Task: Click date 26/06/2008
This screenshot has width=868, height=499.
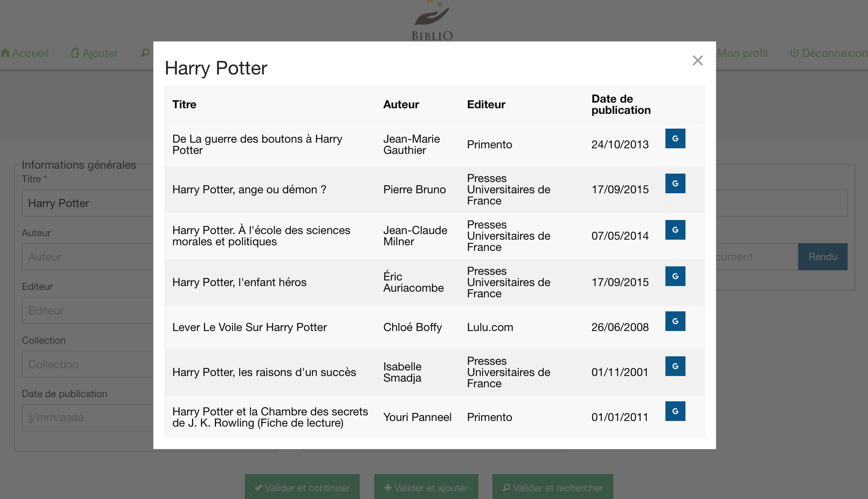Action: click(620, 327)
